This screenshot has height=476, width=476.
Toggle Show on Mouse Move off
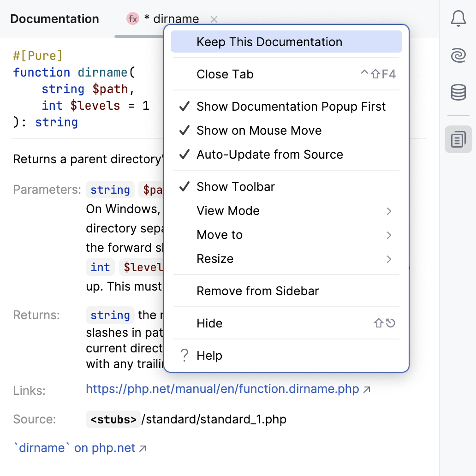259,130
